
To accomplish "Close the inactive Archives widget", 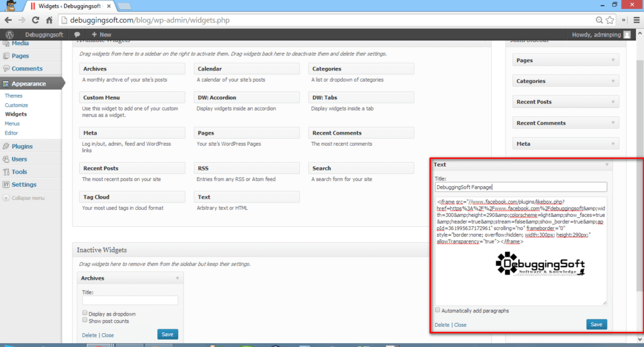I will (108, 335).
